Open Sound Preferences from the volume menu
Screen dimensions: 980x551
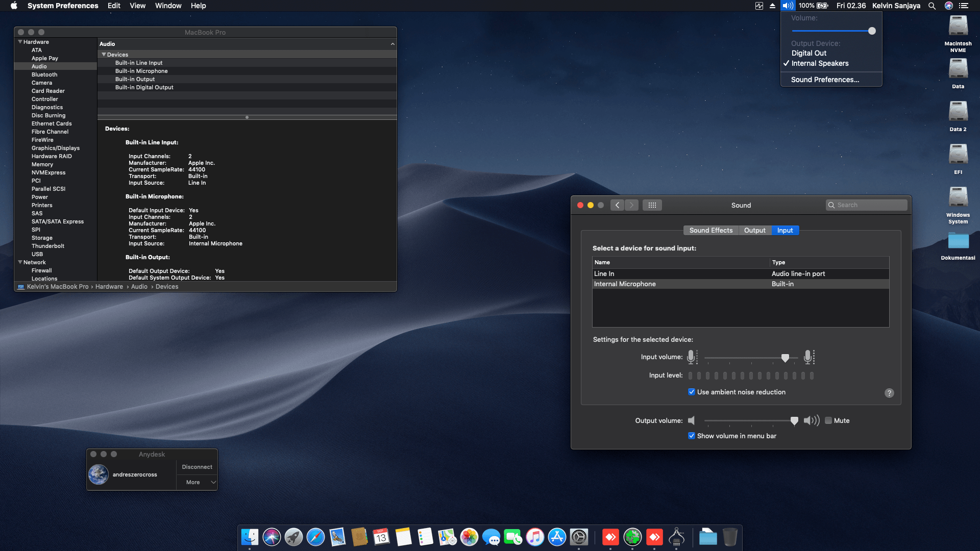pos(825,80)
